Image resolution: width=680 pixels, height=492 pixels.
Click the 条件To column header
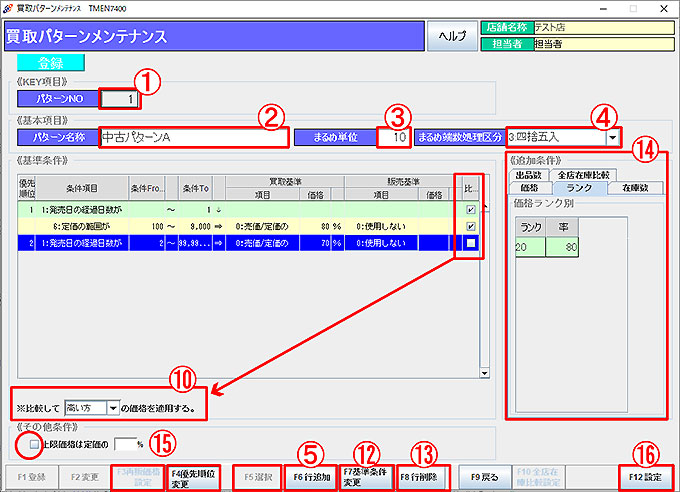[x=196, y=188]
